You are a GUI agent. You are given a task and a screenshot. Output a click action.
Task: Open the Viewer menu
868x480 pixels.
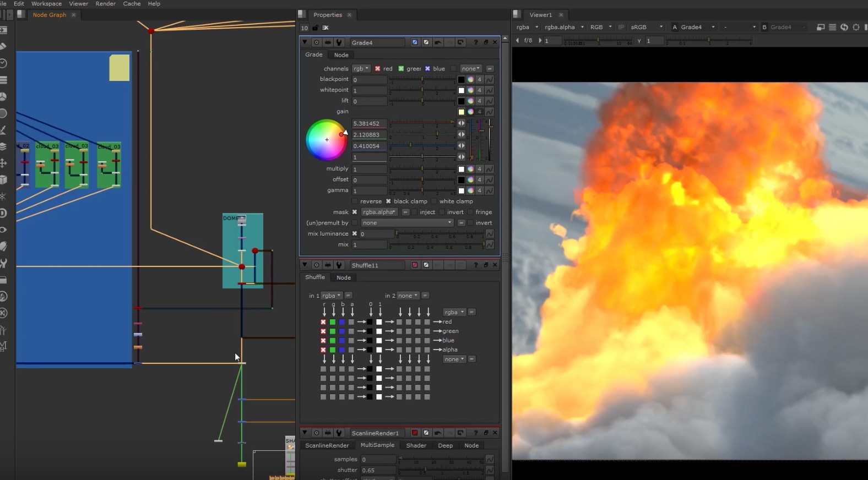click(x=78, y=3)
